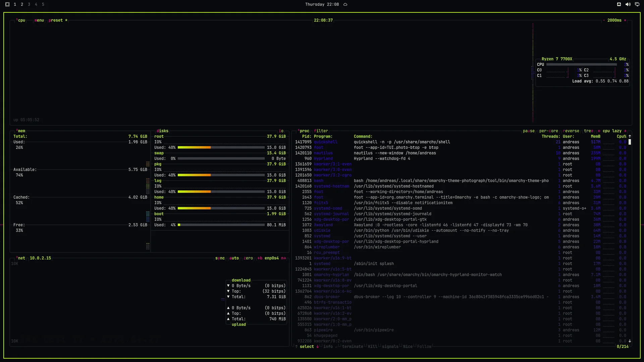Image resolution: width=644 pixels, height=362 pixels.
Task: Select next sorting column with right arrow
Action: pos(625,131)
